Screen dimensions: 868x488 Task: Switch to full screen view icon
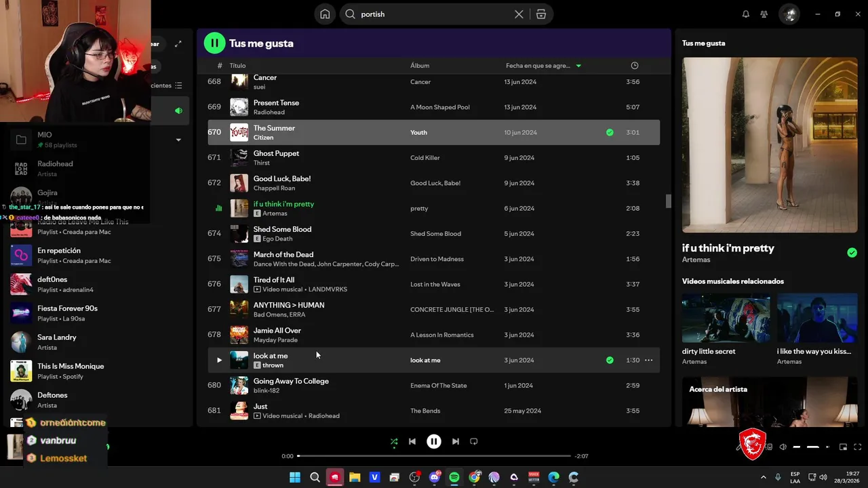858,447
